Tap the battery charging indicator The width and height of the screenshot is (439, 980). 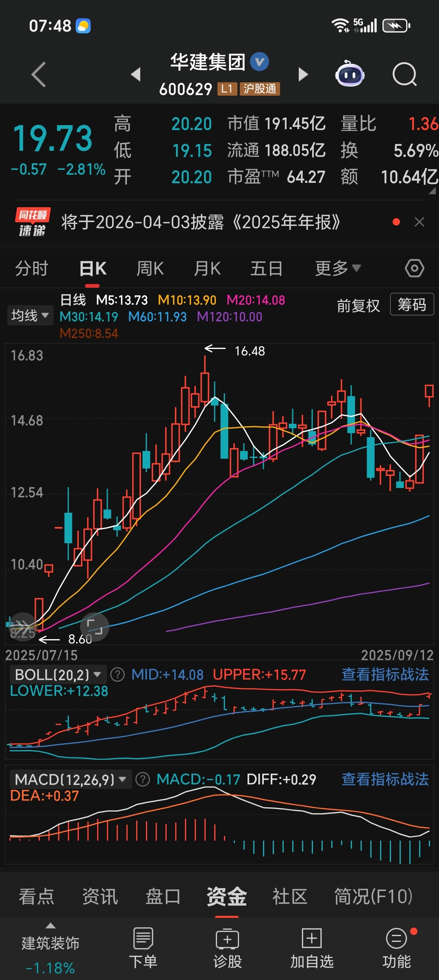point(396,26)
